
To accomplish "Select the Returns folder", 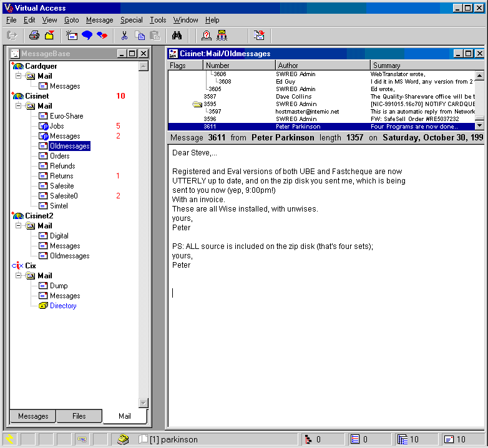I will click(x=62, y=176).
